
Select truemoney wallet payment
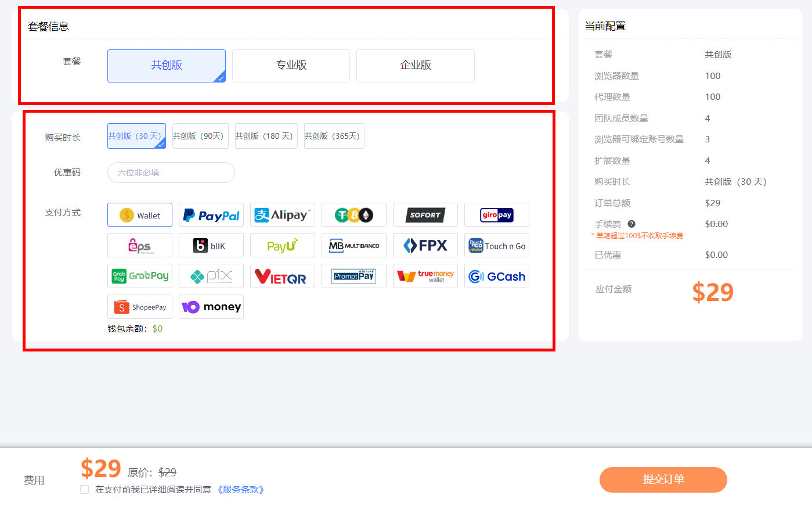[x=425, y=276]
